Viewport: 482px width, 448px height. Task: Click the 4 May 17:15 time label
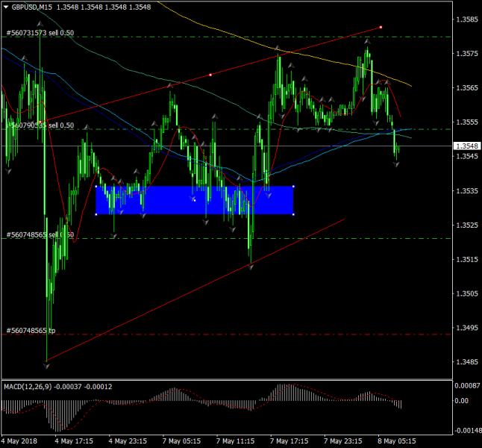click(74, 441)
